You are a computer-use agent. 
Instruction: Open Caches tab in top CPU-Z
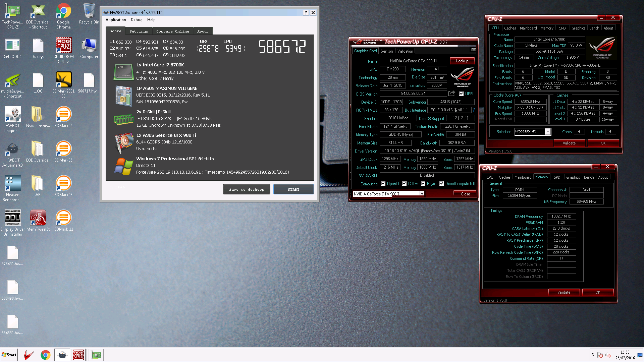tap(510, 28)
